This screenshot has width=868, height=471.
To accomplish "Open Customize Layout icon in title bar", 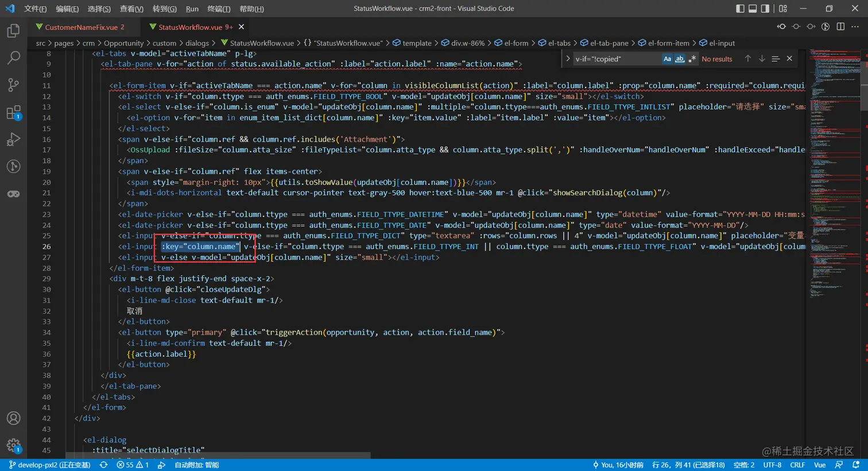I will (x=783, y=9).
